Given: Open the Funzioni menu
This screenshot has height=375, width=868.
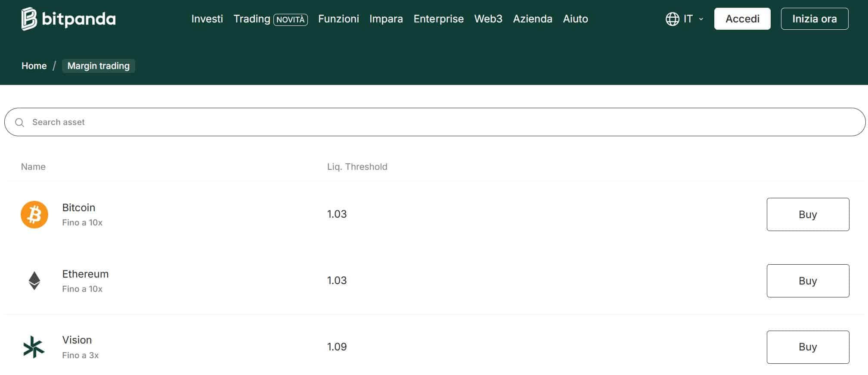Looking at the screenshot, I should pos(338,19).
